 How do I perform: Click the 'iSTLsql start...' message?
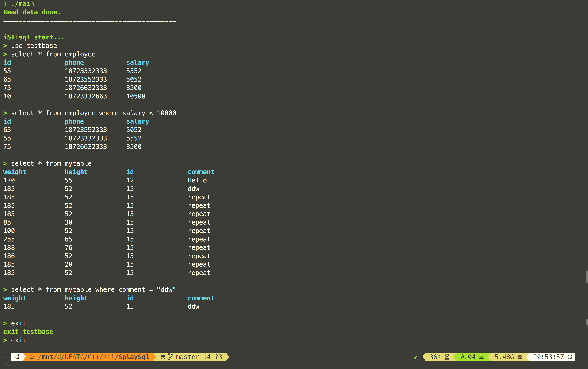(34, 37)
